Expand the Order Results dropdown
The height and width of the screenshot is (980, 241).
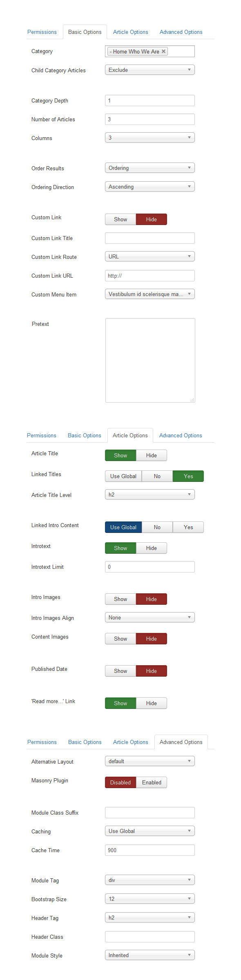pyautogui.click(x=150, y=168)
